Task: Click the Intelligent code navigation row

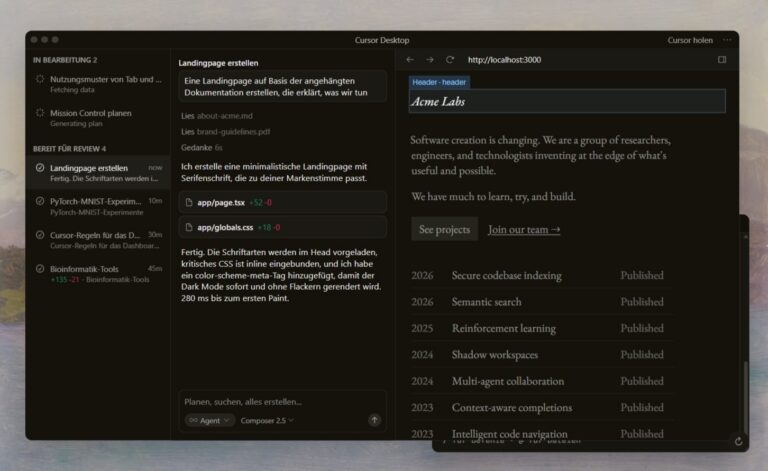Action: 540,433
